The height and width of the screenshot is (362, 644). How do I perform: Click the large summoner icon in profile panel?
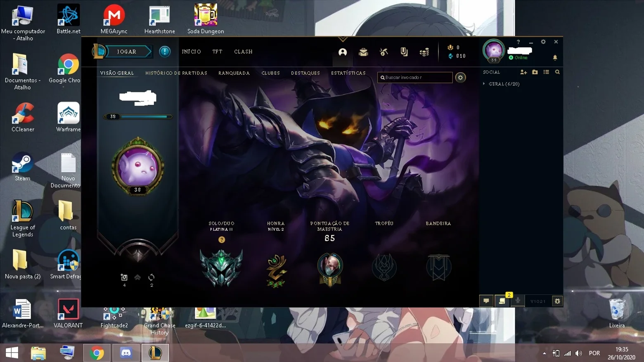coord(138,166)
